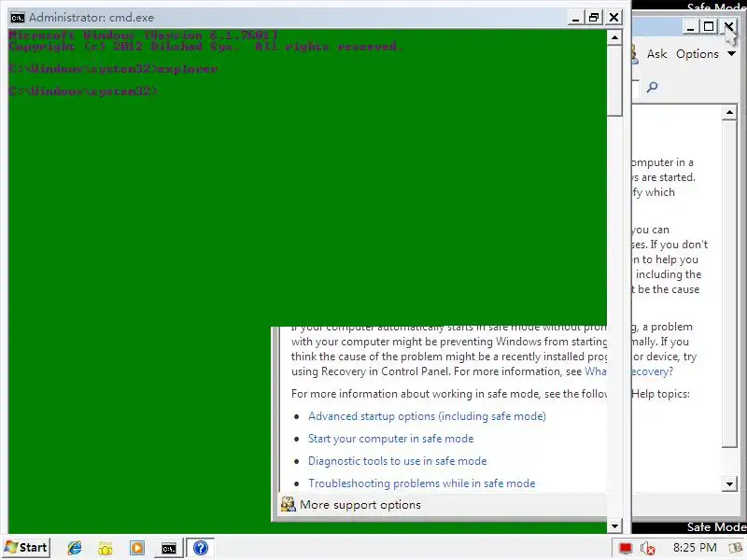The height and width of the screenshot is (560, 747).
Task: Click Help window scrollbar down arrow
Action: point(729,484)
